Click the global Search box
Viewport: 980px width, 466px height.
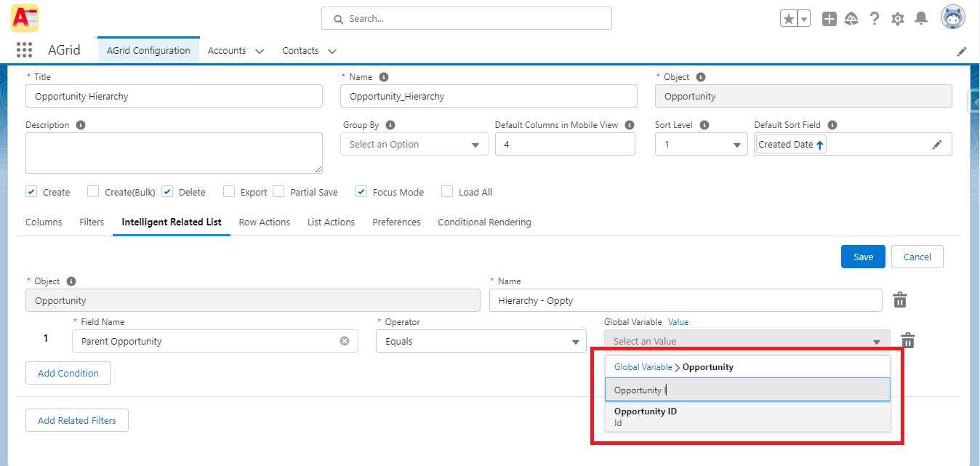(x=467, y=18)
